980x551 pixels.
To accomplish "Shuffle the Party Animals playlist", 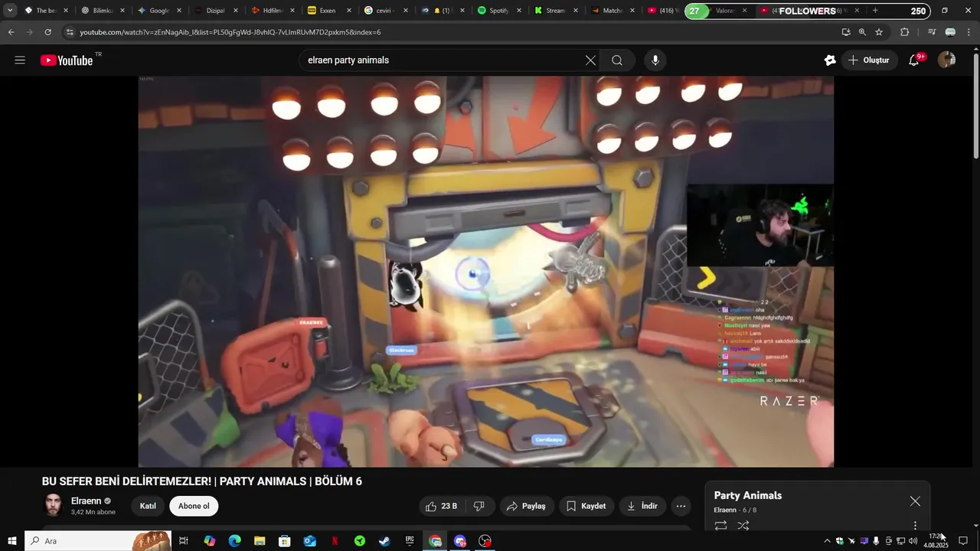I will [743, 526].
